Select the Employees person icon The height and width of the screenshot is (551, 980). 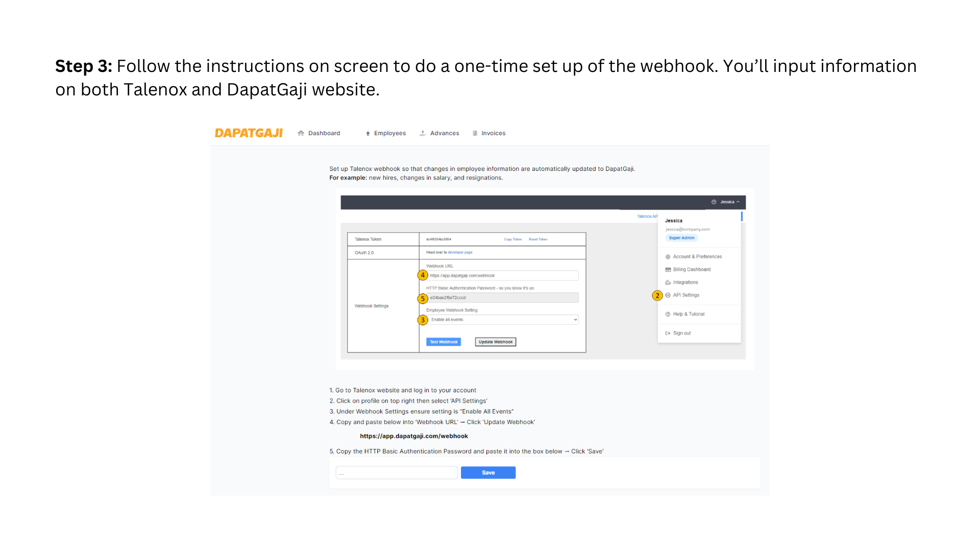pos(368,133)
